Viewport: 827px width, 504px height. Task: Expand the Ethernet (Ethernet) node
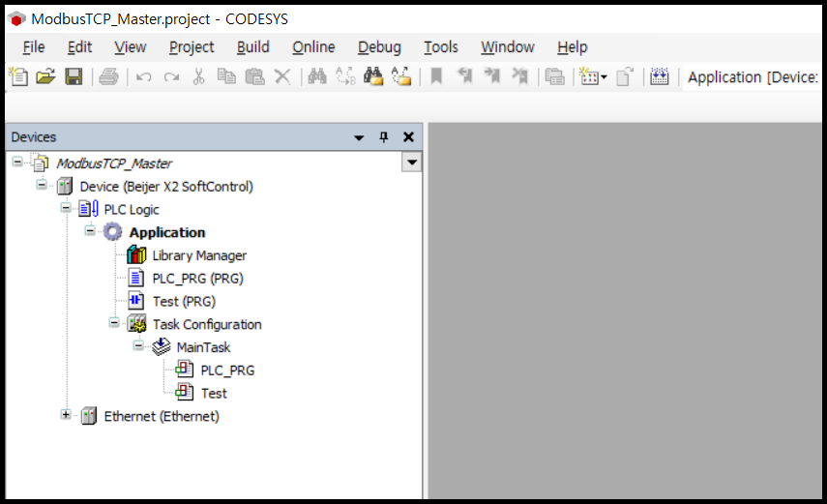[x=66, y=415]
